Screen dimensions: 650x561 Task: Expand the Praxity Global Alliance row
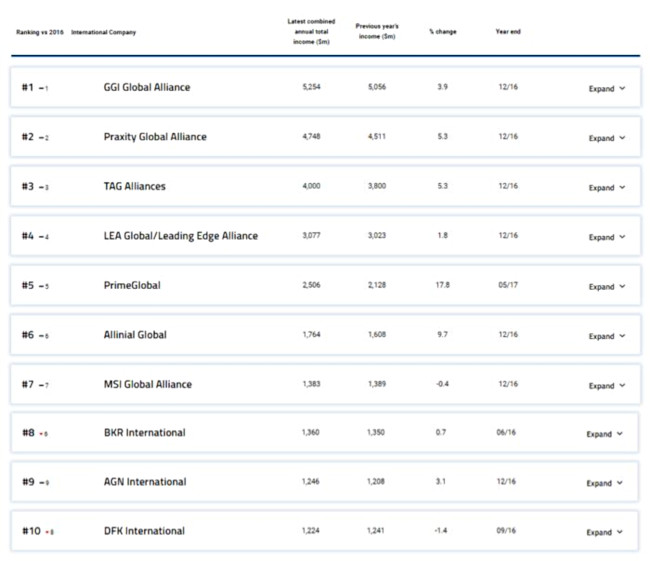607,138
